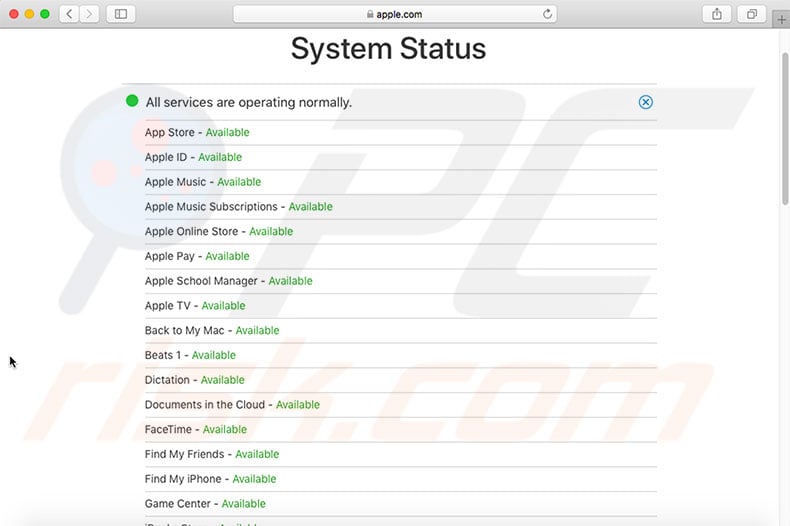Image resolution: width=790 pixels, height=526 pixels.
Task: Reload the apple.com page
Action: click(547, 14)
